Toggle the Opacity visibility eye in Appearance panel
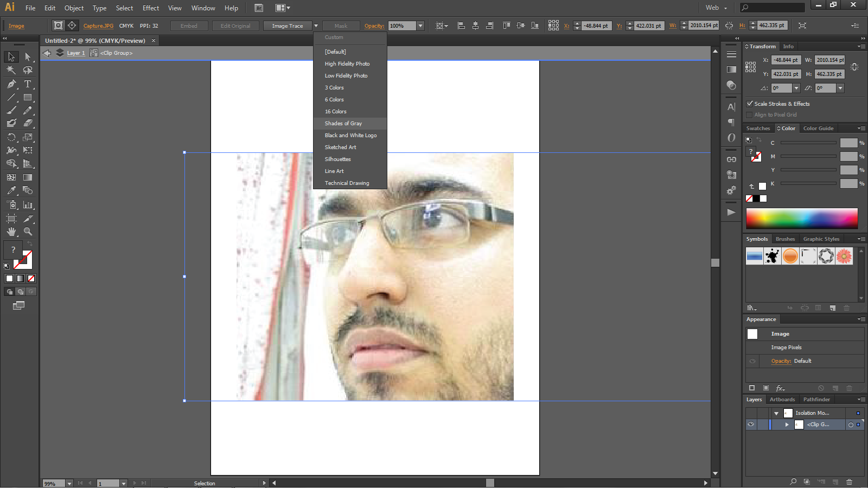The image size is (868, 488). click(752, 361)
